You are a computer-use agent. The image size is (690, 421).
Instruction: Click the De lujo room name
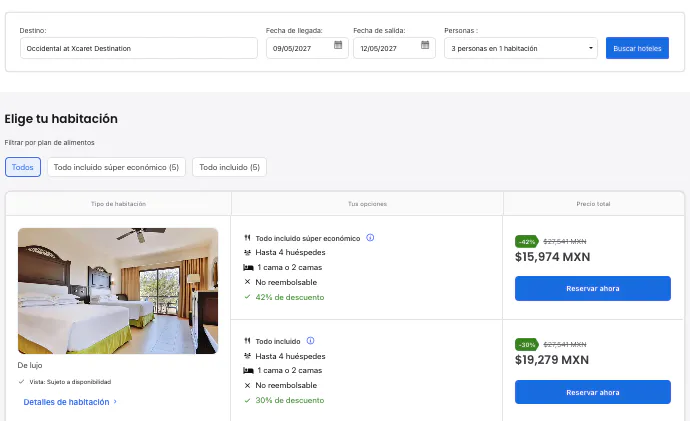[30, 365]
